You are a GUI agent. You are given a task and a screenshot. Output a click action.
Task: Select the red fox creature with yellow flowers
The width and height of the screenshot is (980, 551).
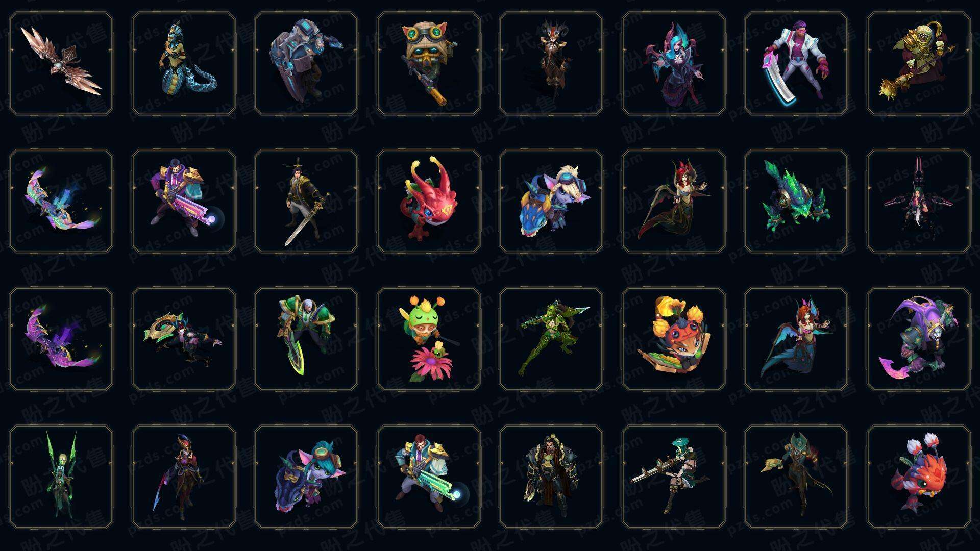click(674, 339)
